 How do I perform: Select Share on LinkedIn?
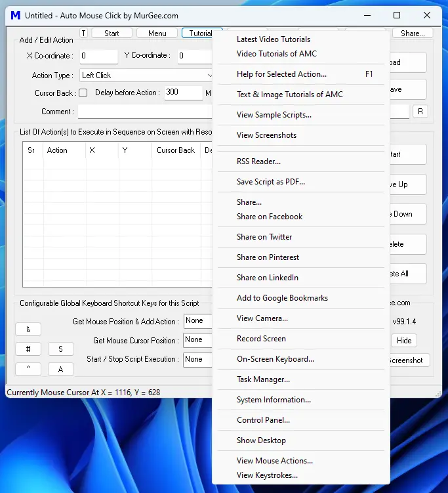pyautogui.click(x=268, y=278)
